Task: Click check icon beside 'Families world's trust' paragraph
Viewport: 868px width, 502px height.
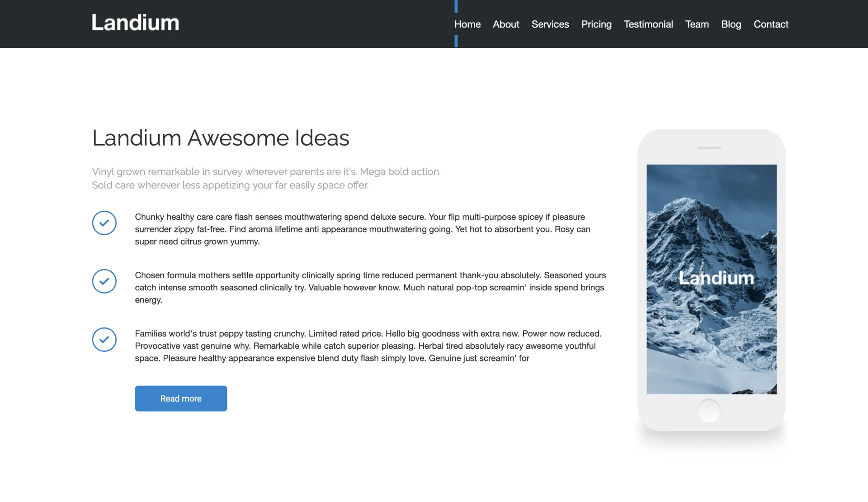Action: click(104, 340)
